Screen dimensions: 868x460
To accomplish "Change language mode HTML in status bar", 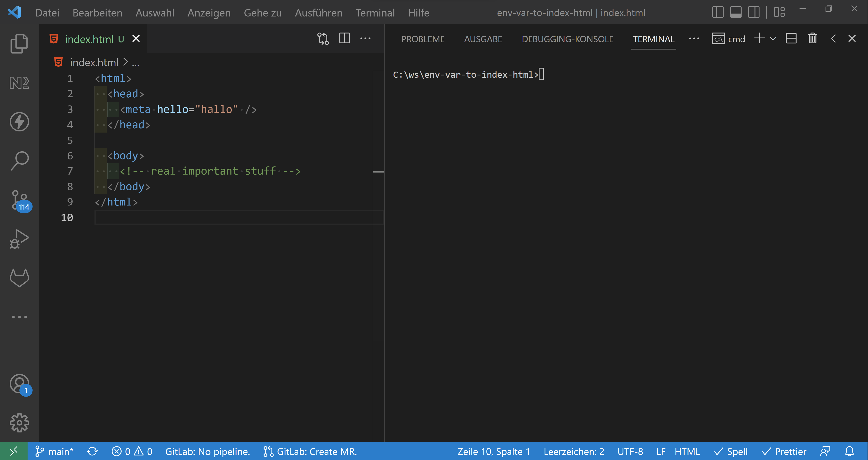I will [x=687, y=452].
